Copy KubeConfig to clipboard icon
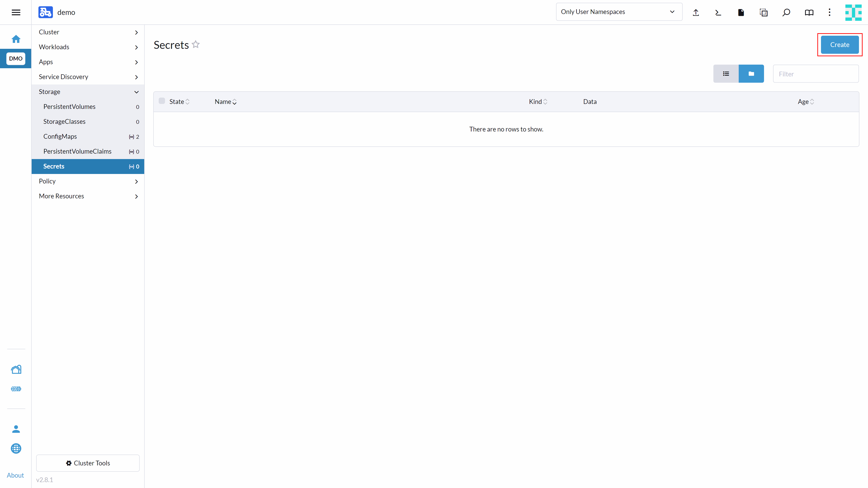868x488 pixels. 764,12
